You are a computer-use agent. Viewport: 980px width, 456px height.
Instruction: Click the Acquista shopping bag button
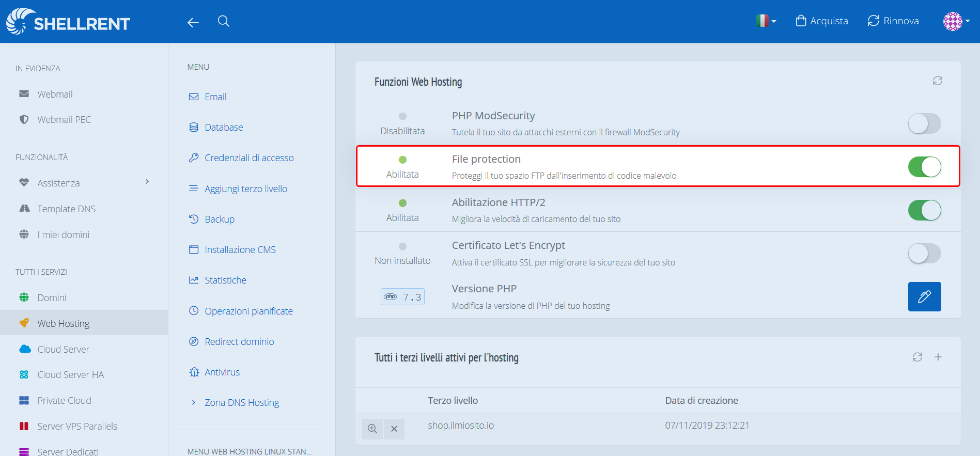[822, 21]
